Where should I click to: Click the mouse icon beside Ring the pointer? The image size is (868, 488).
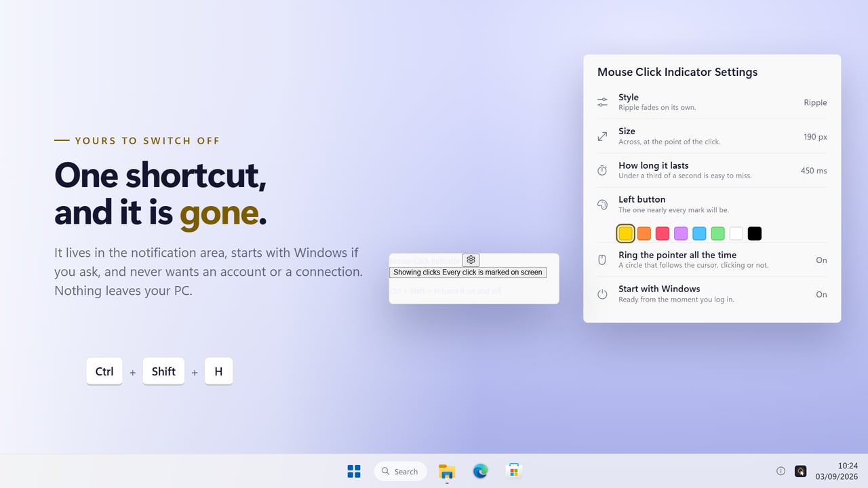tap(602, 260)
